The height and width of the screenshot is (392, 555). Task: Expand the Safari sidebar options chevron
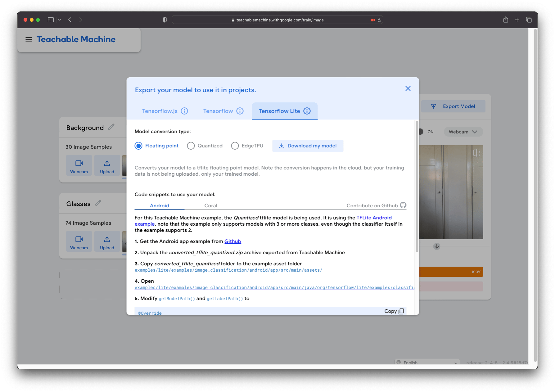60,20
